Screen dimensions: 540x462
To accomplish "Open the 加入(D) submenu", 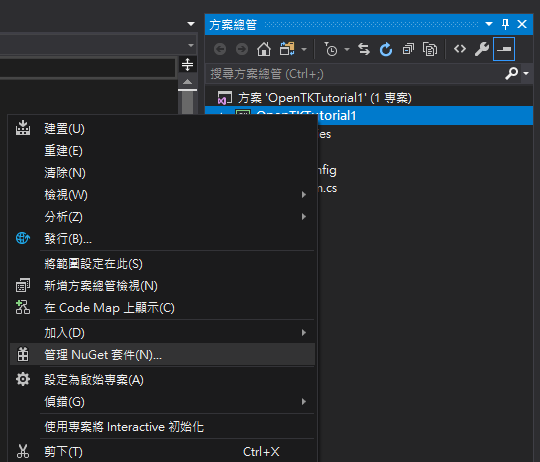I will (162, 333).
